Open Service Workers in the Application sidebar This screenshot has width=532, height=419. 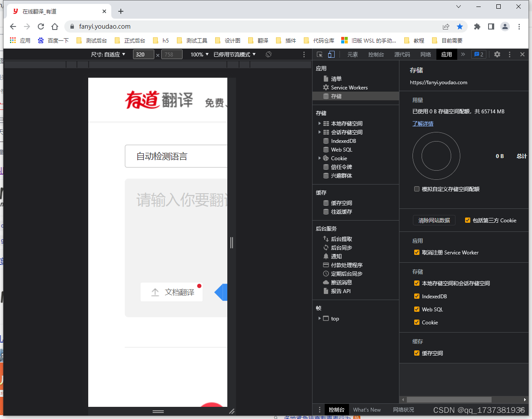click(348, 87)
